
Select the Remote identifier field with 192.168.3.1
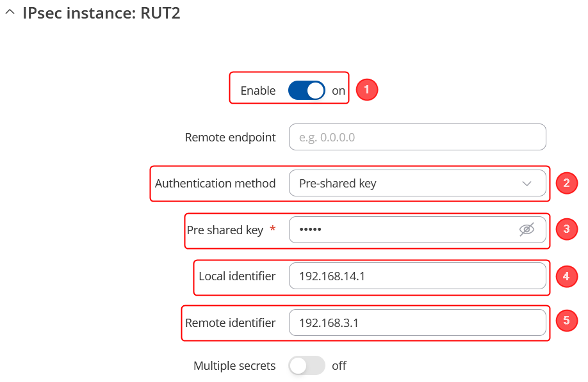pyautogui.click(x=417, y=323)
